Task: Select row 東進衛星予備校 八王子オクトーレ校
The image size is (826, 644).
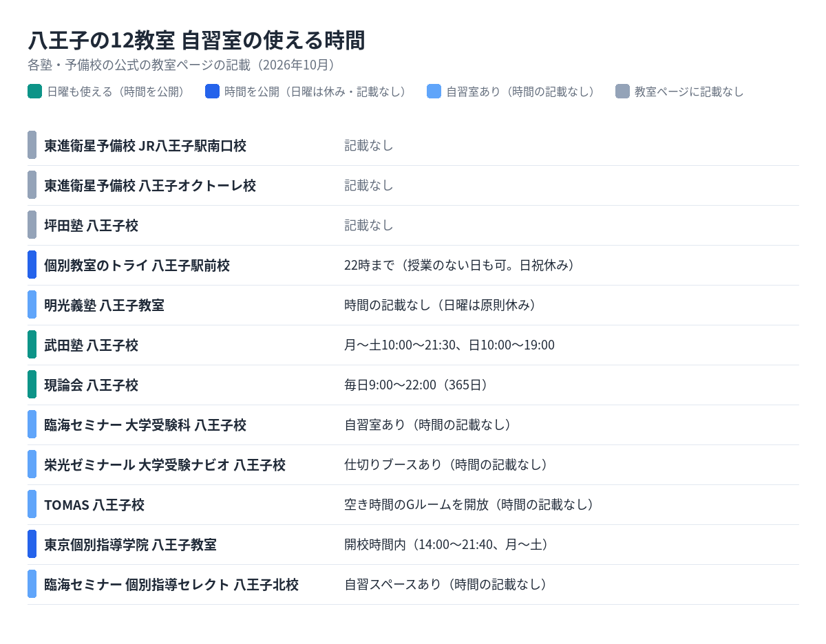Action: coord(413,185)
